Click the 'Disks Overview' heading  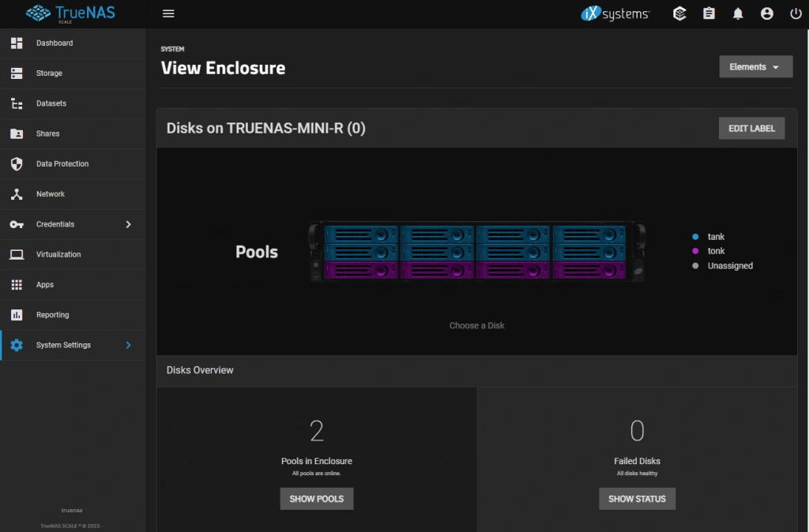[x=200, y=370]
